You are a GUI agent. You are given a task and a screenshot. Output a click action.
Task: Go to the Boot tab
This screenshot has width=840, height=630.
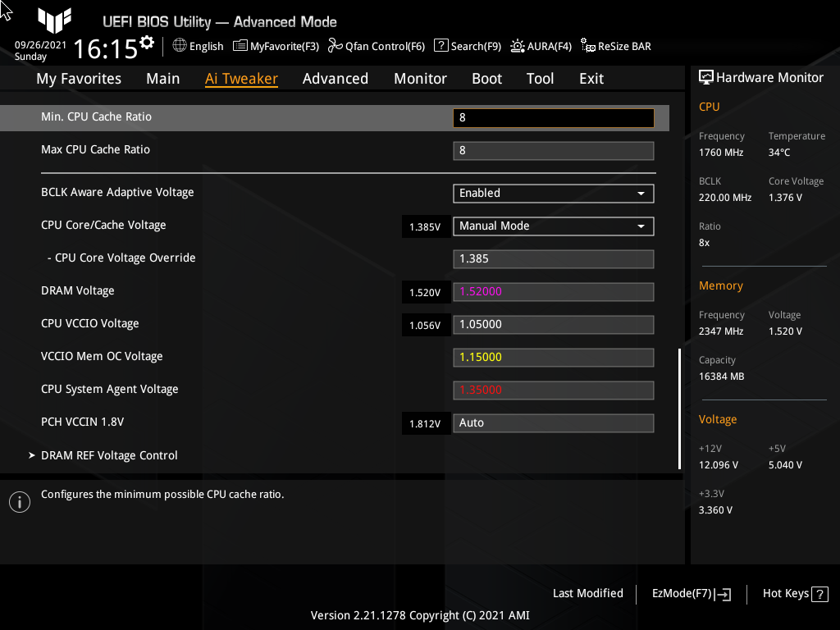pyautogui.click(x=486, y=79)
